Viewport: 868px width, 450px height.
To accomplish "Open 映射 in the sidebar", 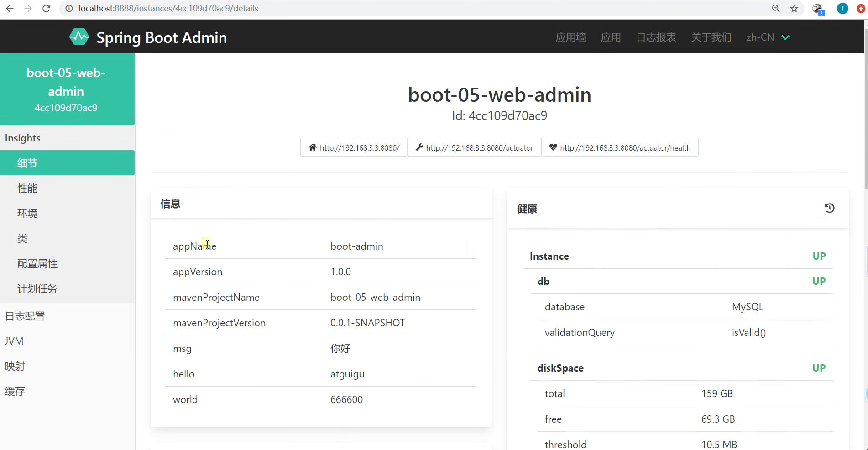I will pyautogui.click(x=67, y=366).
